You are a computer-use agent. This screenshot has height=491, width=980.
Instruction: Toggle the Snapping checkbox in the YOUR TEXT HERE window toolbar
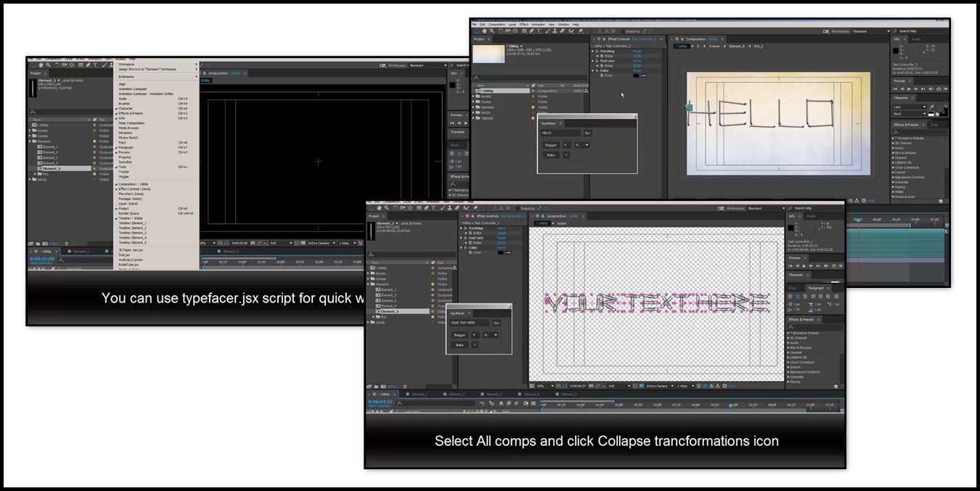pyautogui.click(x=519, y=208)
